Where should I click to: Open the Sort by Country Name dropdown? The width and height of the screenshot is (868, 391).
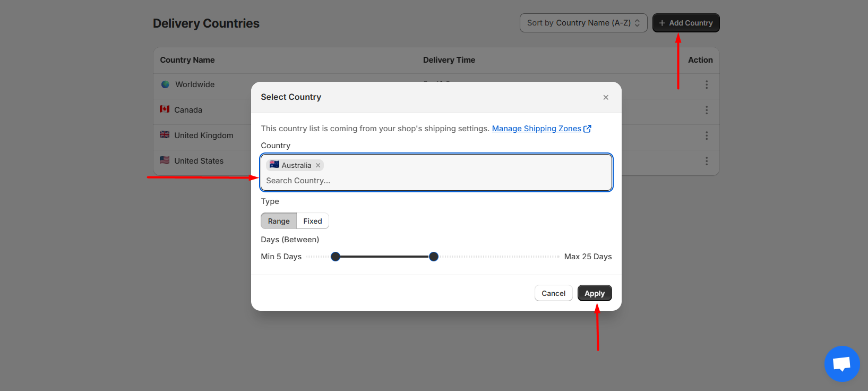(583, 22)
